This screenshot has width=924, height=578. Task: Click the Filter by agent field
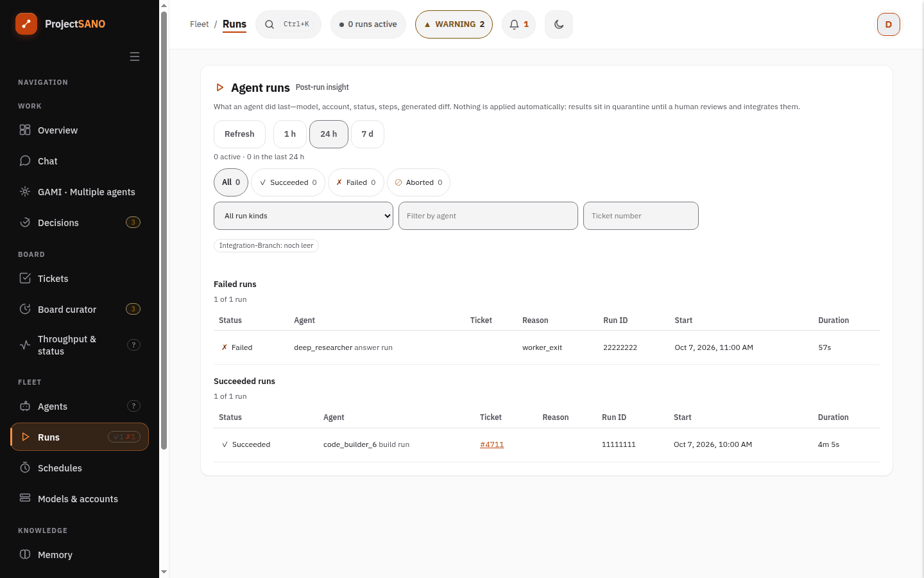coord(488,216)
